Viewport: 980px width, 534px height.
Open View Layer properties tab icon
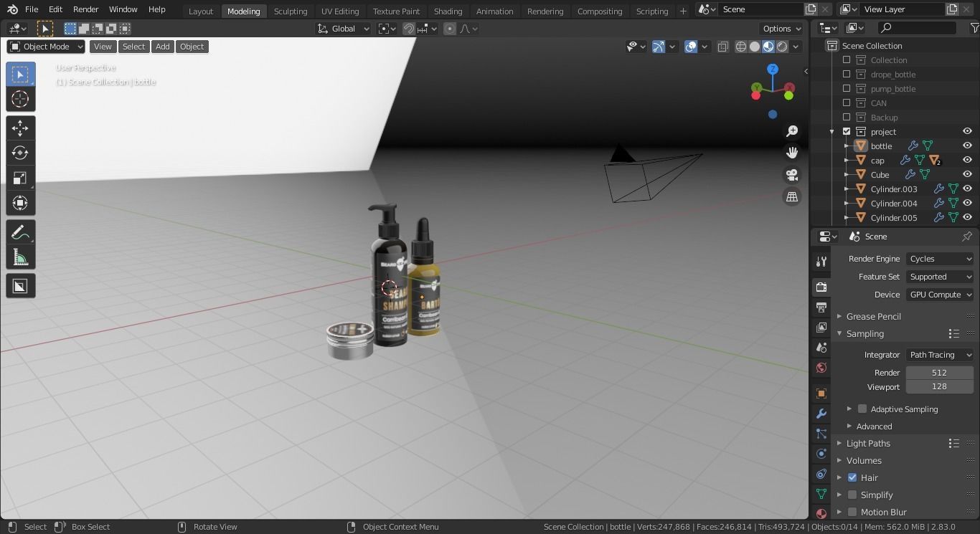click(x=821, y=327)
